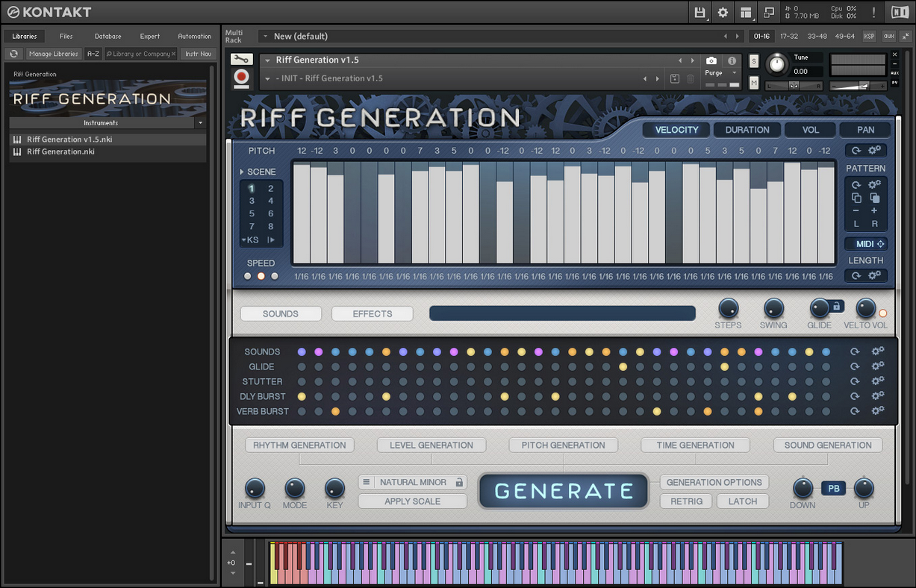Screen dimensions: 916x588
Task: Toggle the scale lock icon by NATURAL MINOR
Action: point(459,482)
